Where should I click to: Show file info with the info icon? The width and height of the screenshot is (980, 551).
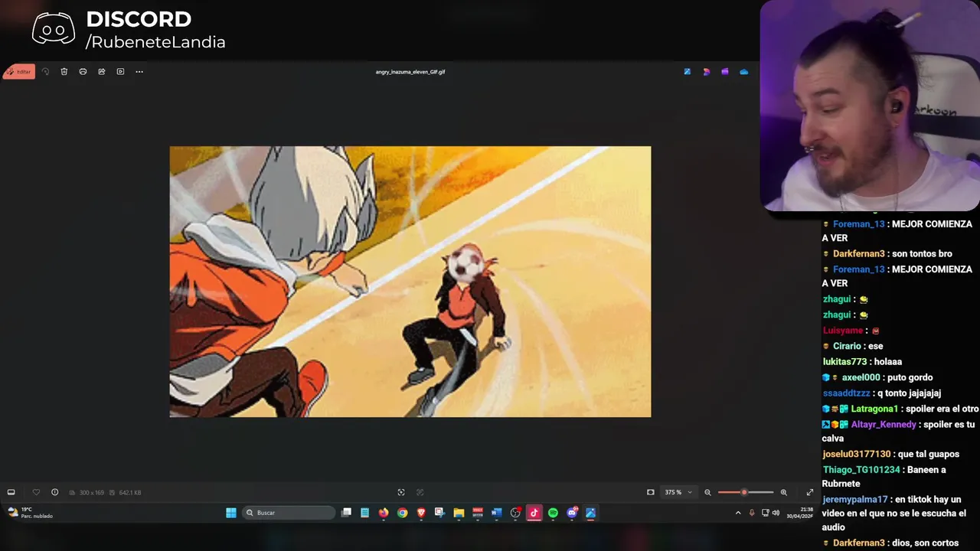pos(54,492)
